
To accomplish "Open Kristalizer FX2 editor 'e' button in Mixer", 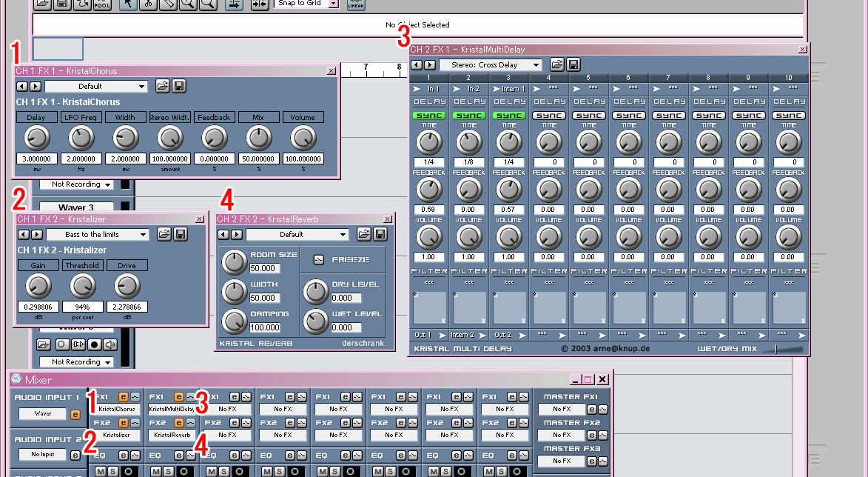I will coord(123,423).
